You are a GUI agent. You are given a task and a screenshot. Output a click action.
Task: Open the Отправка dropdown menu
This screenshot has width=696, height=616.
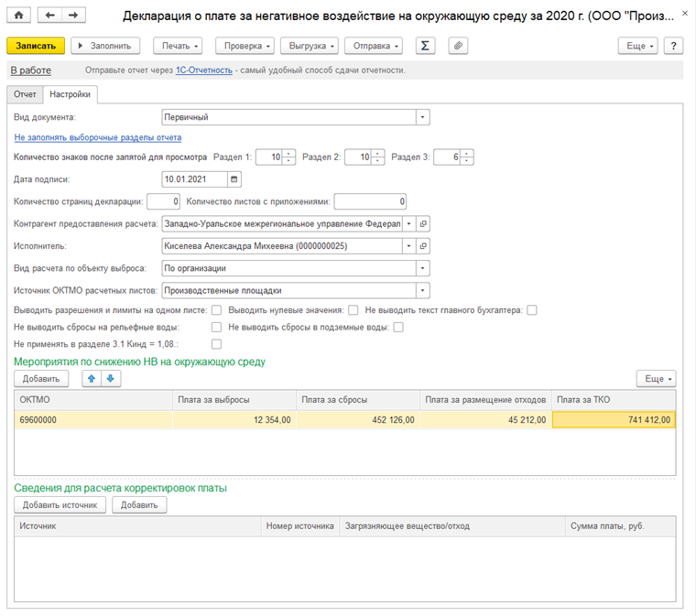click(374, 46)
